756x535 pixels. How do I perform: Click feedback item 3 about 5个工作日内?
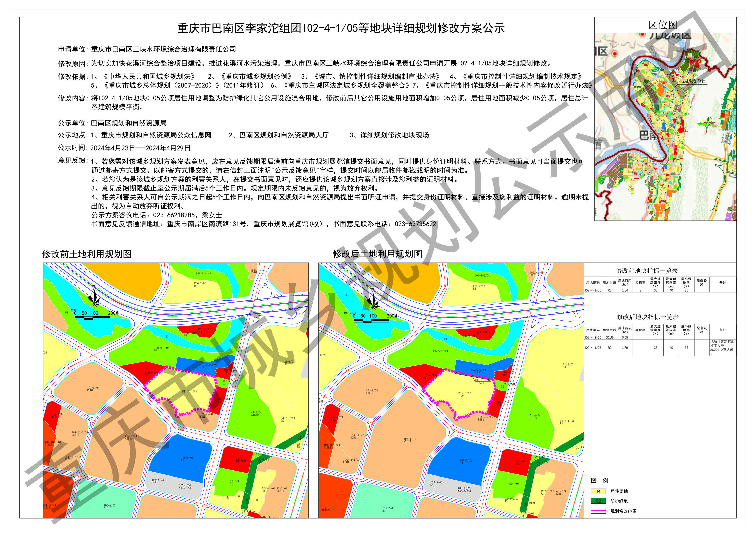[235, 188]
